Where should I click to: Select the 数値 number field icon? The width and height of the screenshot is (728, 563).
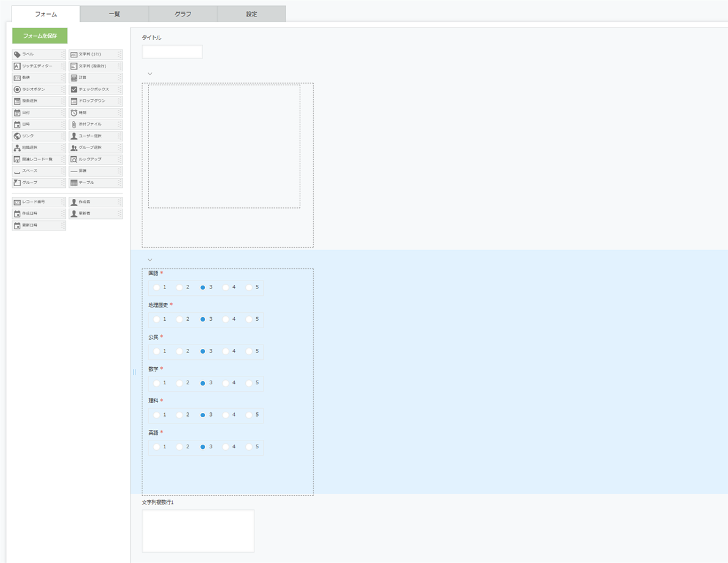pyautogui.click(x=17, y=77)
